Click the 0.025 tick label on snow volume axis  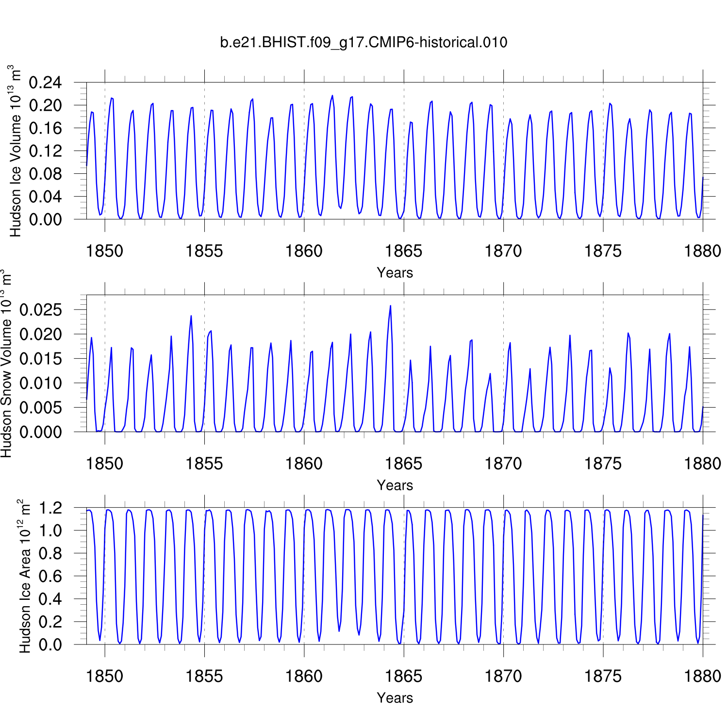[41, 310]
